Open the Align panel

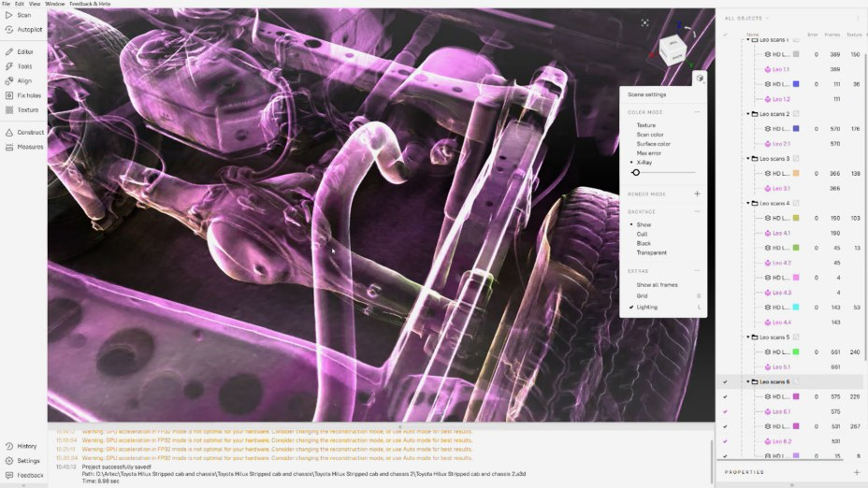[23, 80]
